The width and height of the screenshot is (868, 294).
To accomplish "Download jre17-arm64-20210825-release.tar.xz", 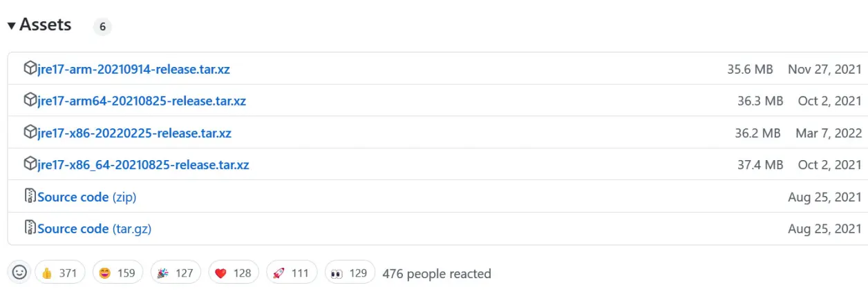I will coord(142,101).
